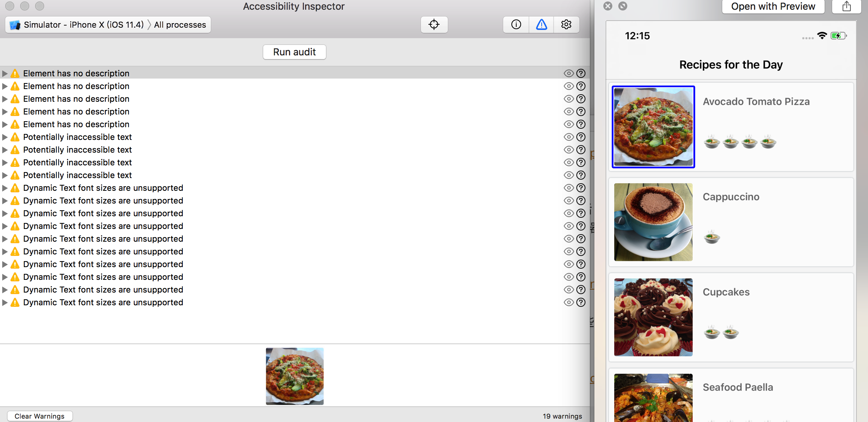868x422 pixels.
Task: Toggle eye icon for first 'Potentially inaccessible text' row
Action: tap(569, 137)
